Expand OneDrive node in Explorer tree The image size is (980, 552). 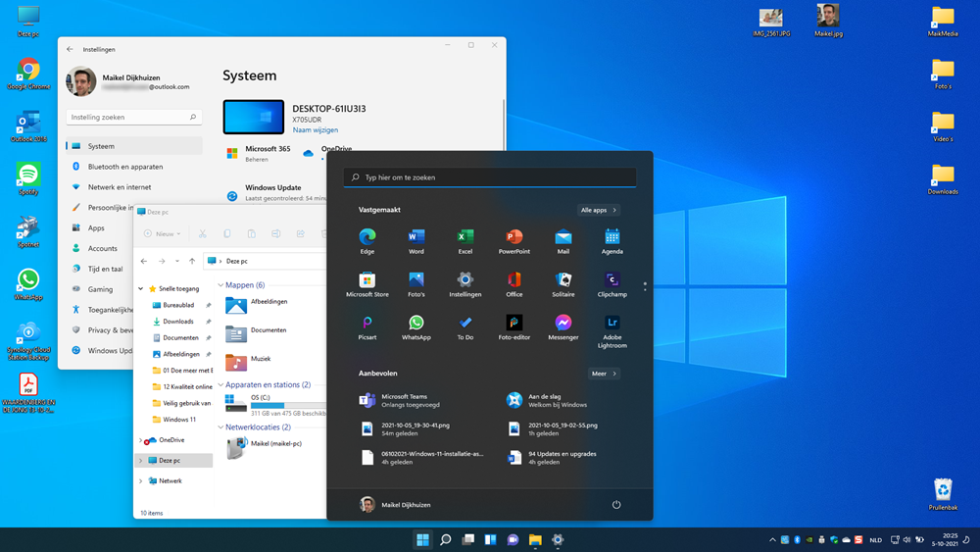(140, 440)
